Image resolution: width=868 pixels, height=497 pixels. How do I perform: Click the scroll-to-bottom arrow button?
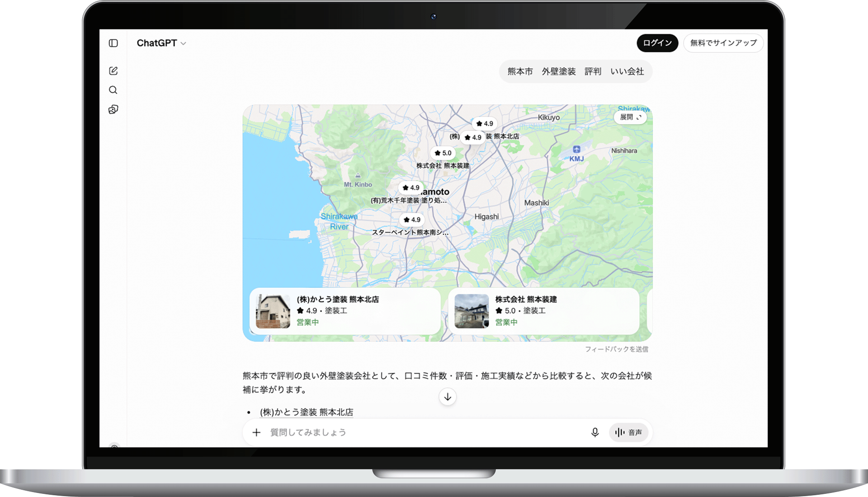(x=448, y=397)
